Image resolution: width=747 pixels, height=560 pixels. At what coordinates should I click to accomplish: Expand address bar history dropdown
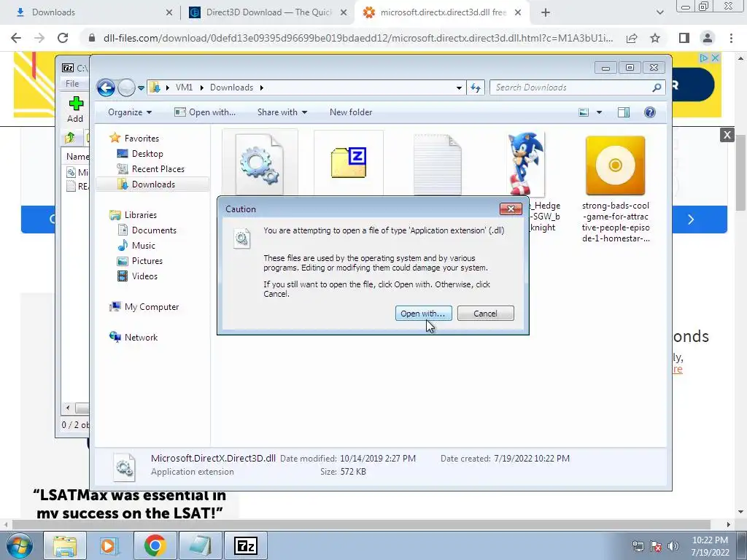pos(459,87)
